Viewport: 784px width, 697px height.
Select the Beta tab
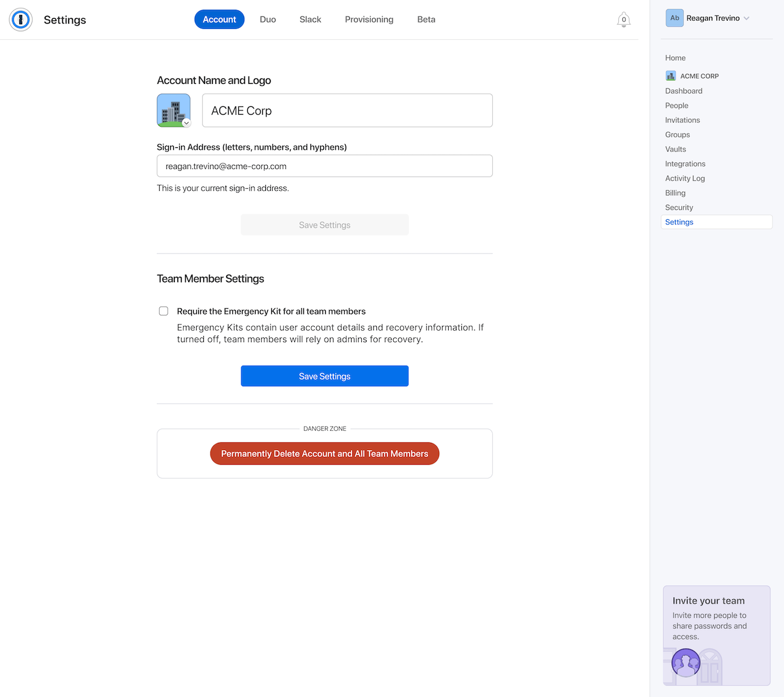tap(426, 19)
